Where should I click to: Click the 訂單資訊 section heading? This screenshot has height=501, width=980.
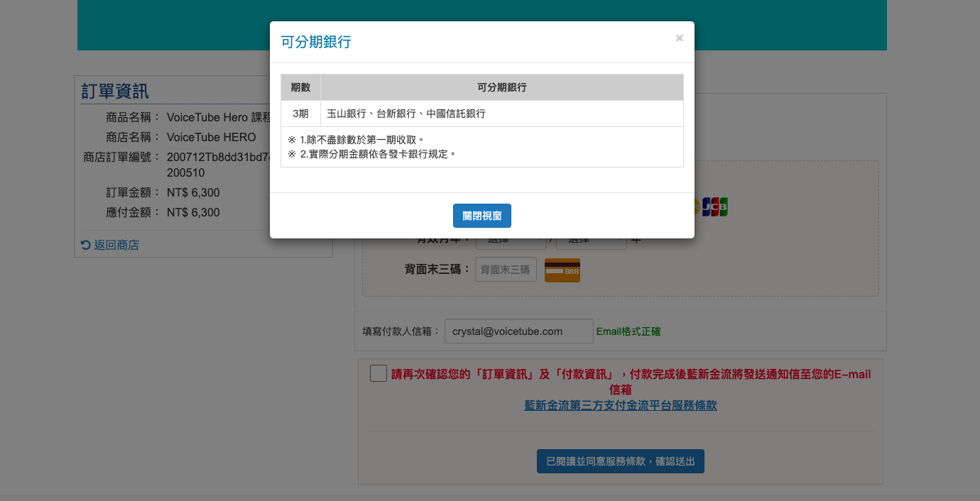(115, 91)
